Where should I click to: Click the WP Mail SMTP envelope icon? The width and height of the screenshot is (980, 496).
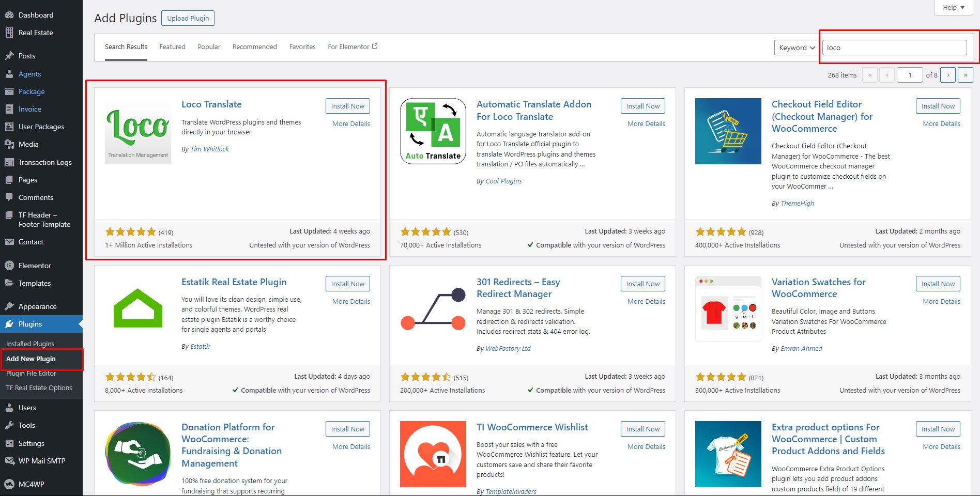[9, 461]
